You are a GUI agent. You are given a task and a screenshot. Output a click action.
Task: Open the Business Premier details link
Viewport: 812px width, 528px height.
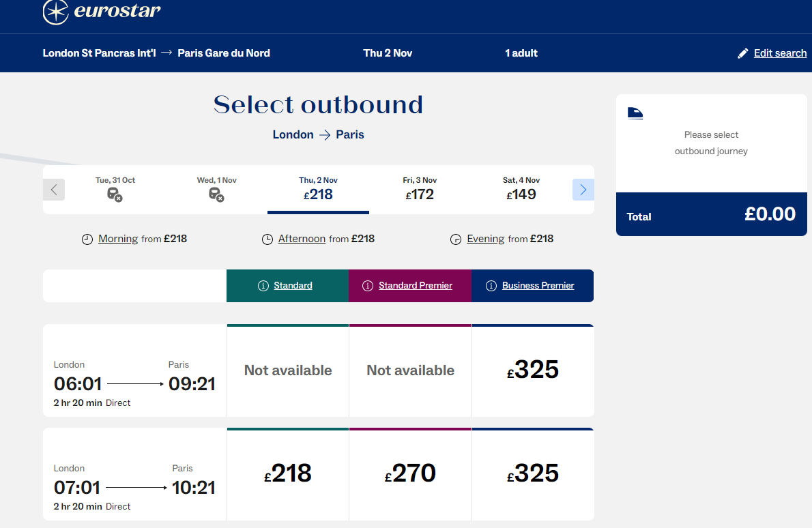click(538, 285)
